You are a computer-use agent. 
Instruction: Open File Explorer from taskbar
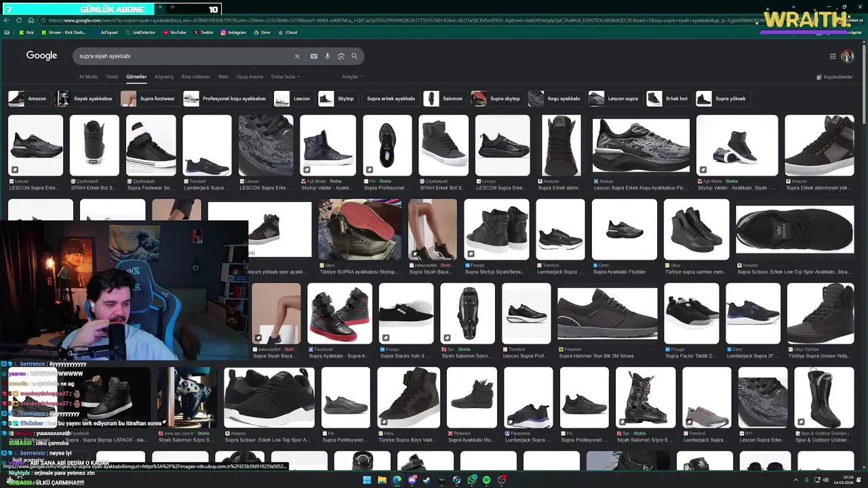[382, 480]
